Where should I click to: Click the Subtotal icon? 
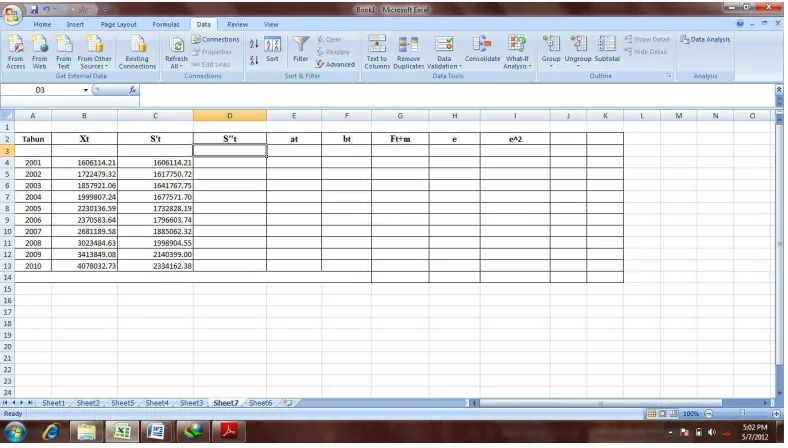607,49
